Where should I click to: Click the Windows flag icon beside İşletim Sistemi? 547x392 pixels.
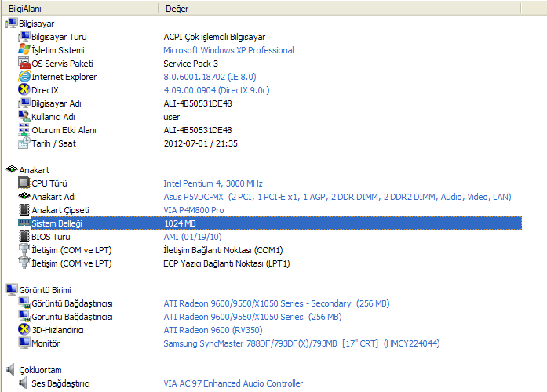[x=24, y=49]
